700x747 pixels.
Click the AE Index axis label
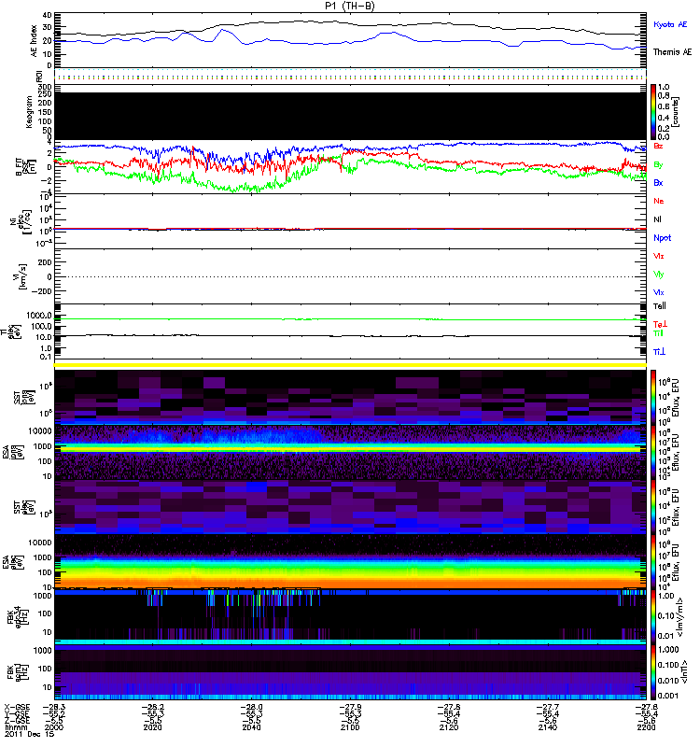pyautogui.click(x=35, y=39)
